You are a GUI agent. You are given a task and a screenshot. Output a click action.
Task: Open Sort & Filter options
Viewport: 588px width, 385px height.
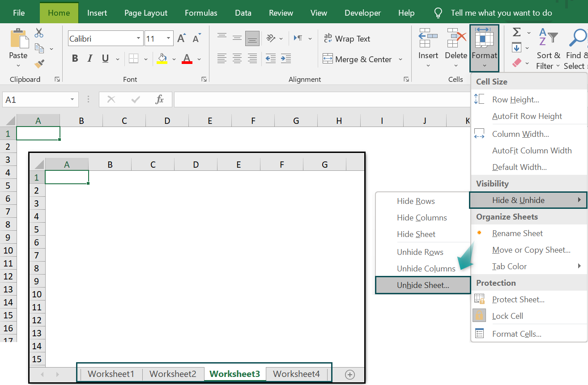[x=548, y=49]
